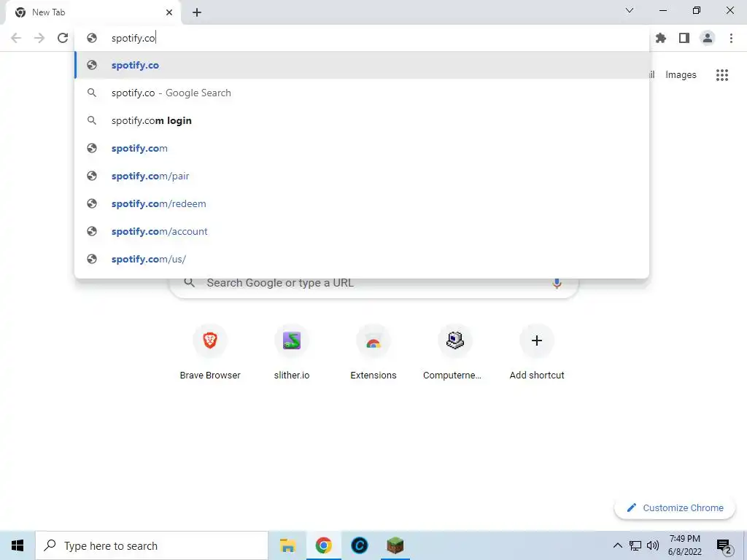This screenshot has height=560, width=747.
Task: Open the blue C app in taskbar
Action: [360, 545]
